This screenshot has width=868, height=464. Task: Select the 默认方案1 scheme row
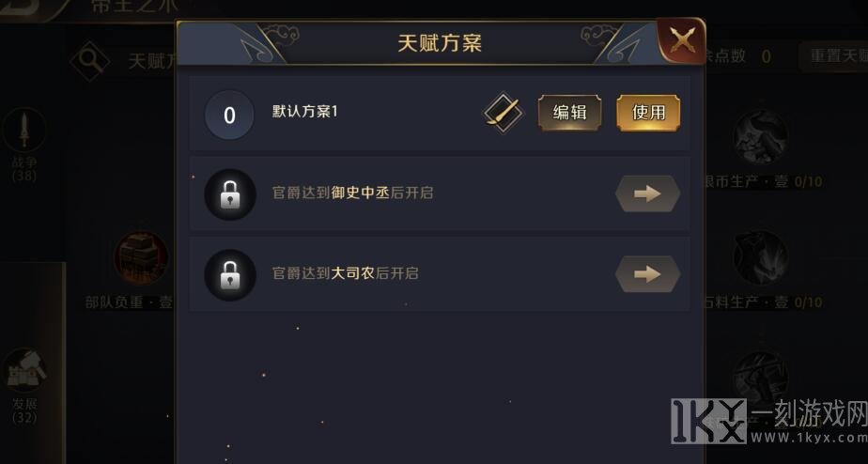[440, 114]
